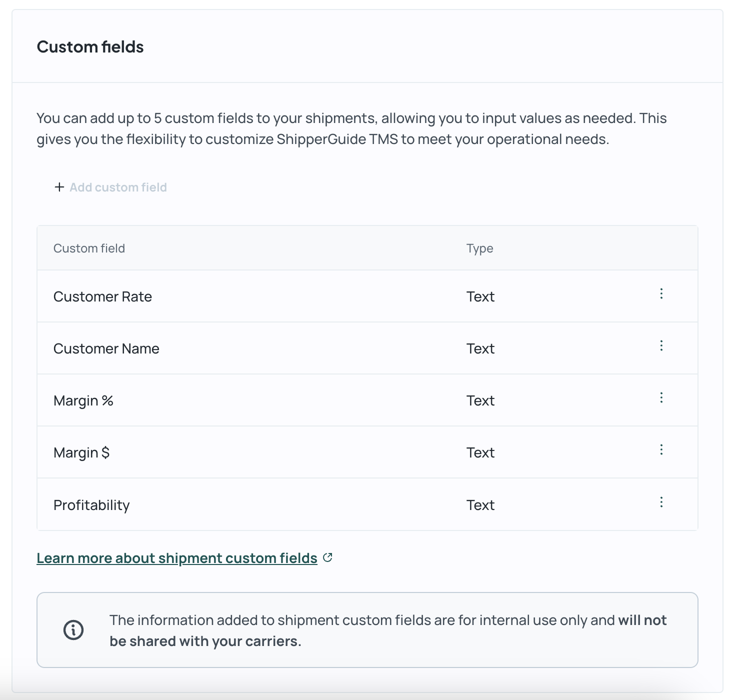
Task: Select the Margin $ field name
Action: click(81, 452)
